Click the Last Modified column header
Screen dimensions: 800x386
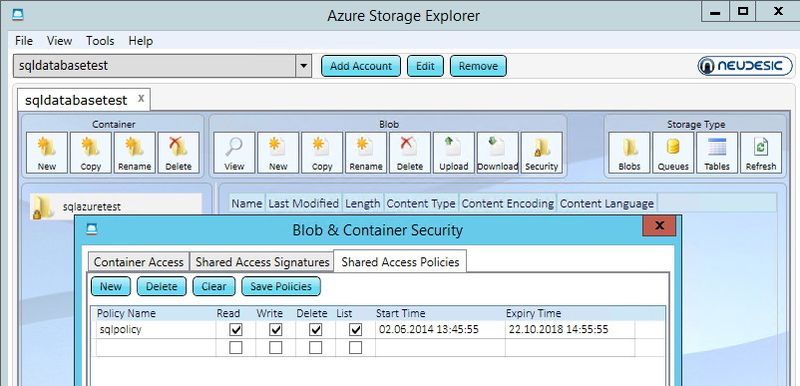pos(304,203)
